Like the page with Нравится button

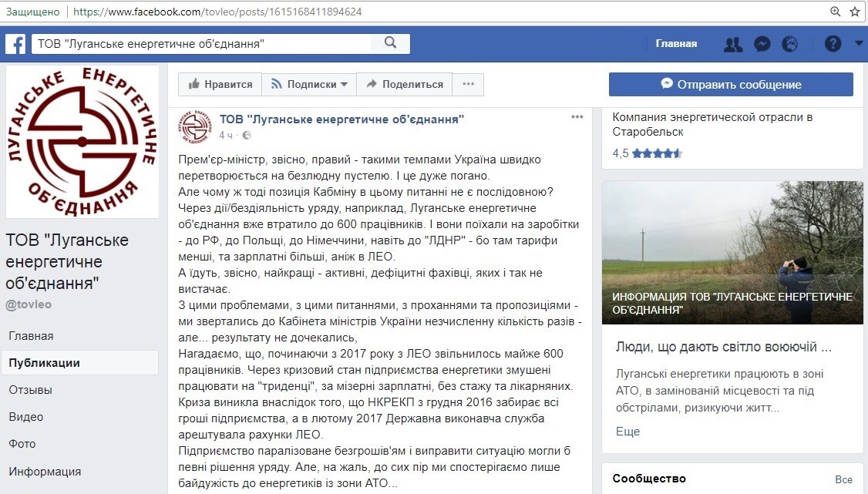220,84
